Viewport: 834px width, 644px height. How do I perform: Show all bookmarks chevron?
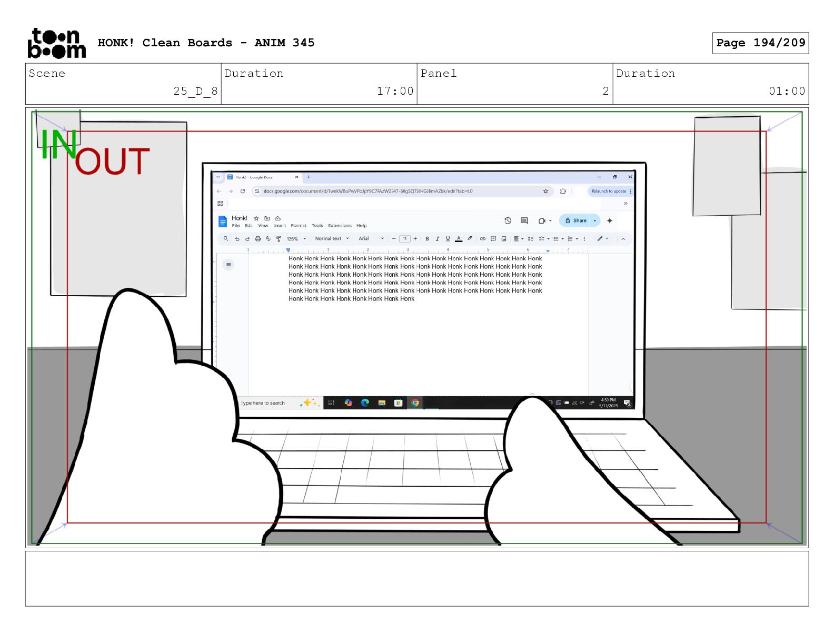pyautogui.click(x=625, y=204)
